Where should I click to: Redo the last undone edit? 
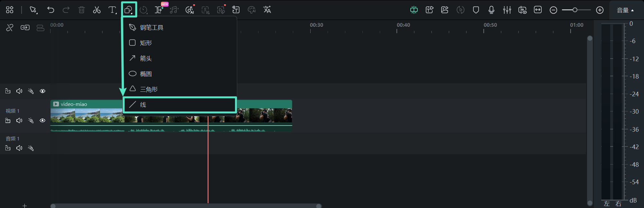[x=66, y=10]
